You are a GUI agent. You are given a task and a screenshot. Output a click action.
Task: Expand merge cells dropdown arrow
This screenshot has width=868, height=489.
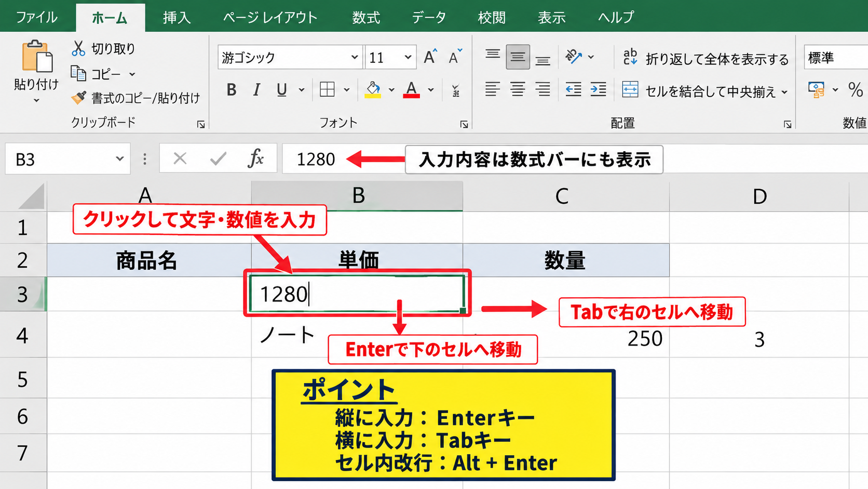[x=784, y=92]
